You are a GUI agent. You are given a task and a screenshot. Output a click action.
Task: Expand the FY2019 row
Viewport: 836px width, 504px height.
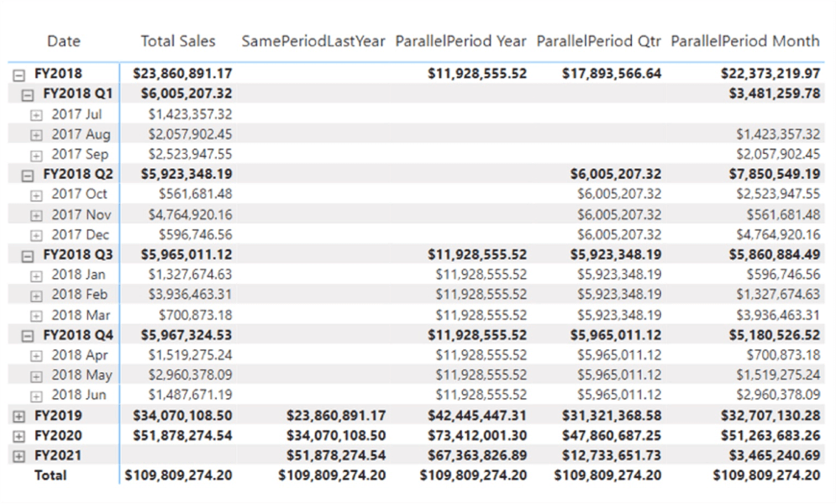[18, 416]
